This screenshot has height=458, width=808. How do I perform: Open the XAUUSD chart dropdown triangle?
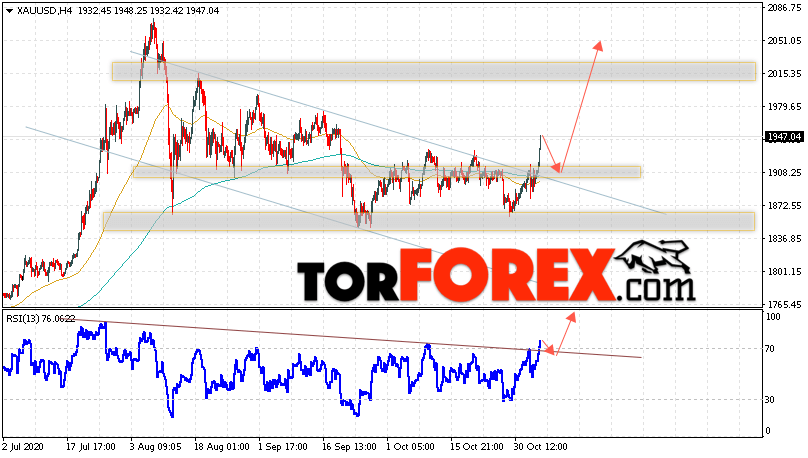(x=10, y=11)
